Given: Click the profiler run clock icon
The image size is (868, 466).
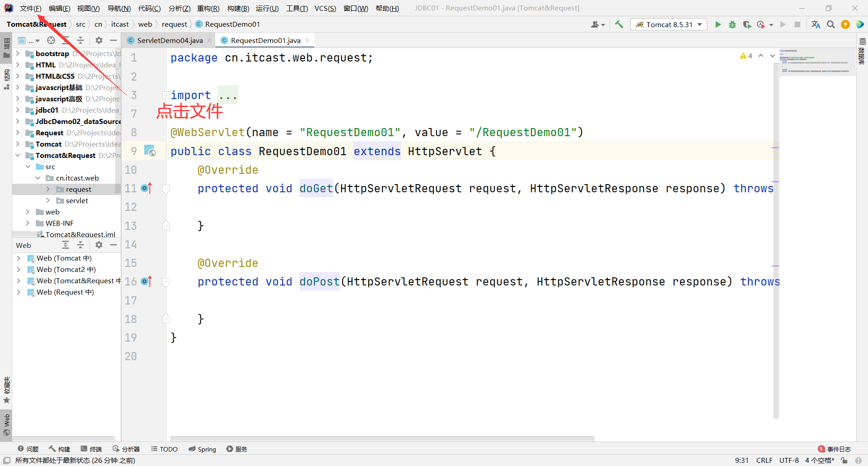Looking at the screenshot, I should point(761,24).
